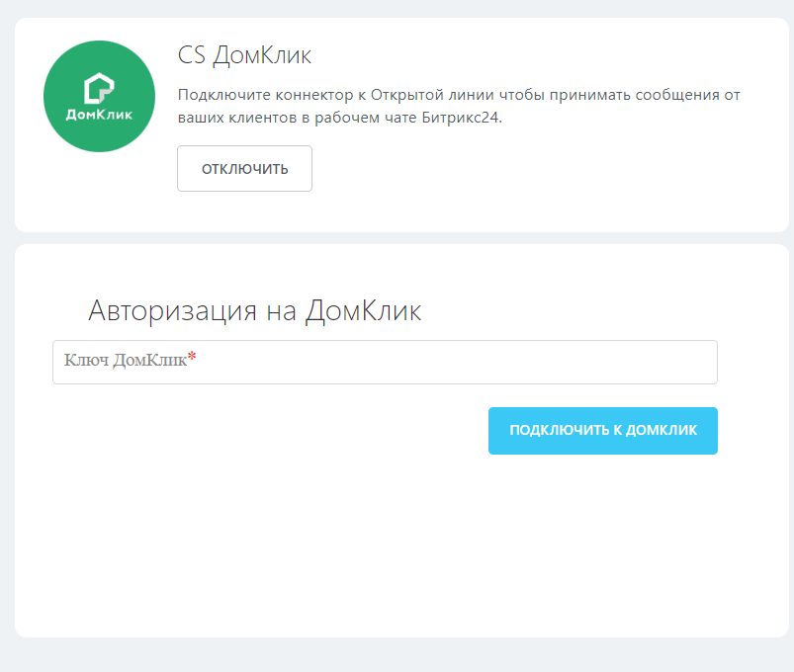Click the Ключ ДомКлик placeholder text

[x=126, y=362]
